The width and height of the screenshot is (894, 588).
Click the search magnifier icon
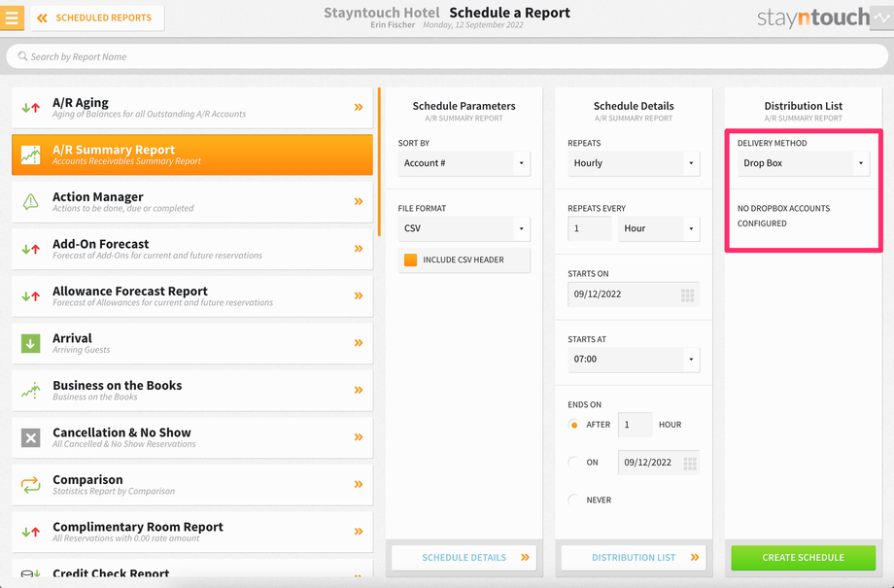click(x=22, y=56)
